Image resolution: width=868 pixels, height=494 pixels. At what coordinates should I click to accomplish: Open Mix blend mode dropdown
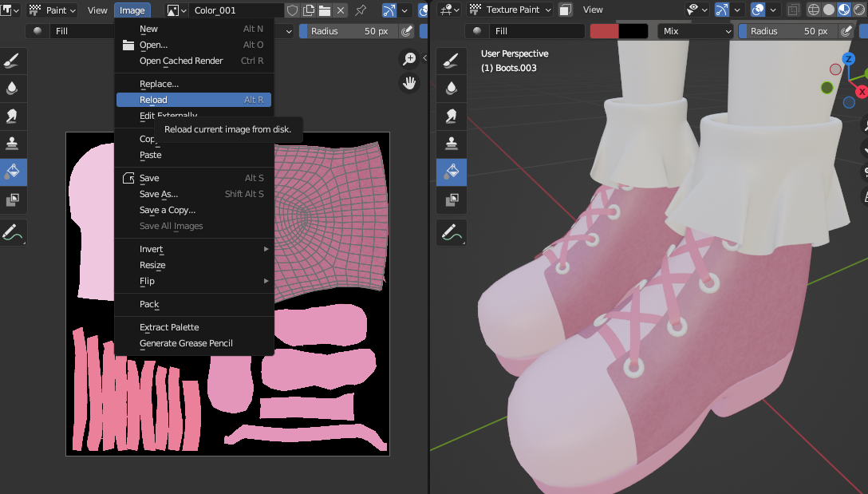tap(696, 31)
